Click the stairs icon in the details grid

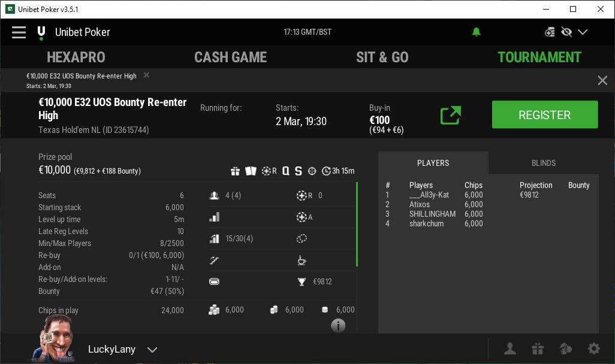tap(214, 260)
